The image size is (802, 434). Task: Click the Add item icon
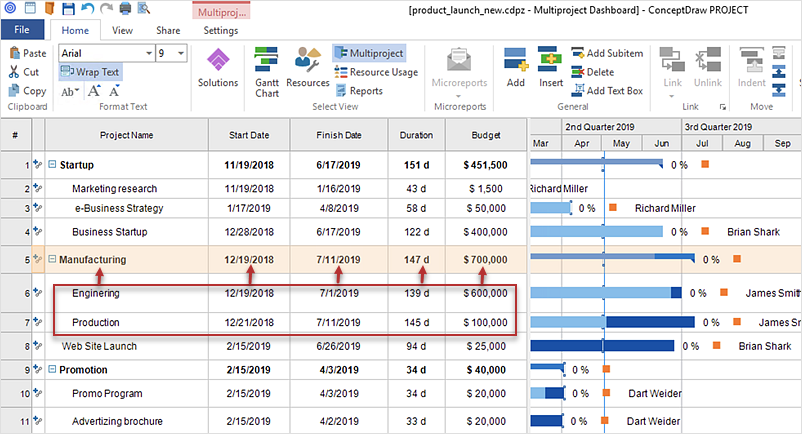(516, 69)
